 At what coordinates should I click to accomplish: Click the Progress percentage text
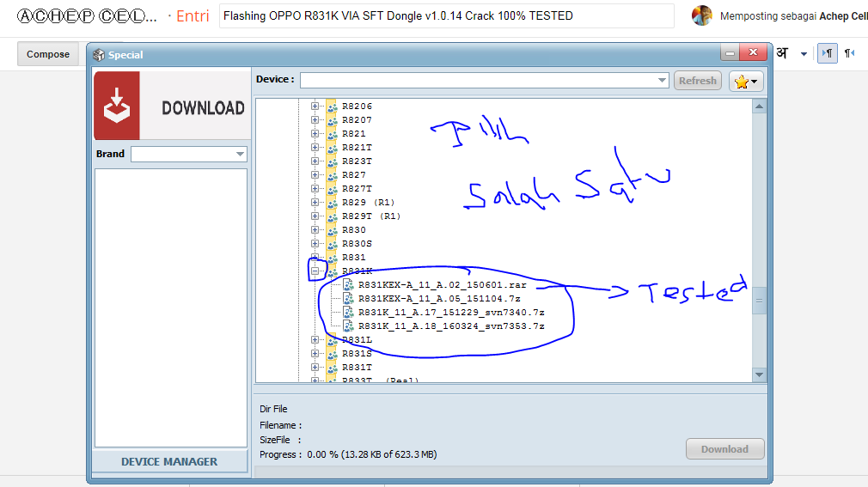pos(371,454)
